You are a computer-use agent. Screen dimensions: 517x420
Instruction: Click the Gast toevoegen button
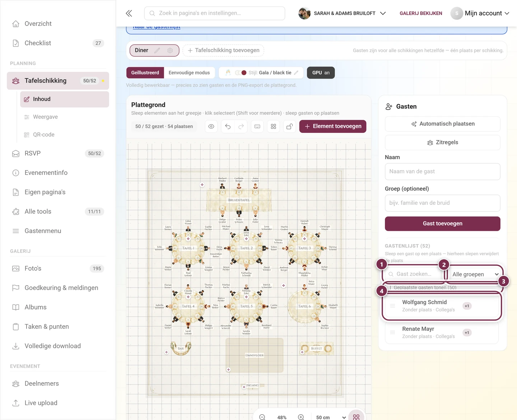click(x=443, y=224)
